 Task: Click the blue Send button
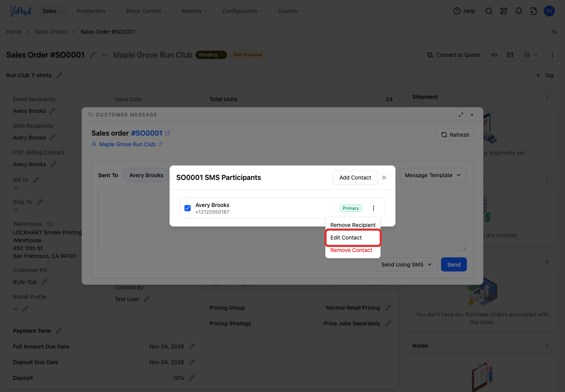click(x=454, y=265)
